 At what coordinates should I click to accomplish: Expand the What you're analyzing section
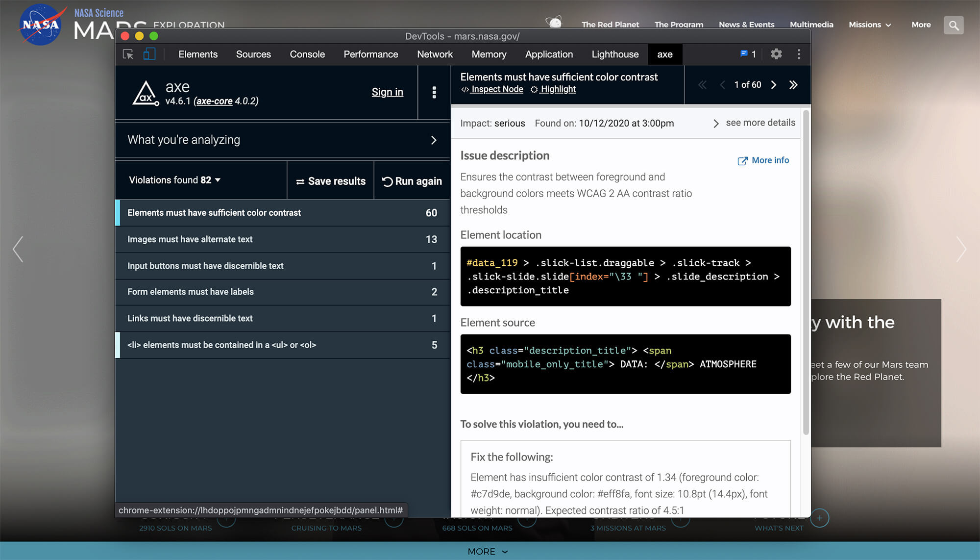coord(282,140)
